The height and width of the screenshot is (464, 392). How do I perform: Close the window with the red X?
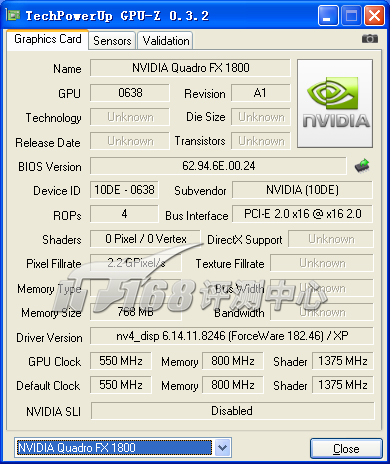tap(374, 15)
